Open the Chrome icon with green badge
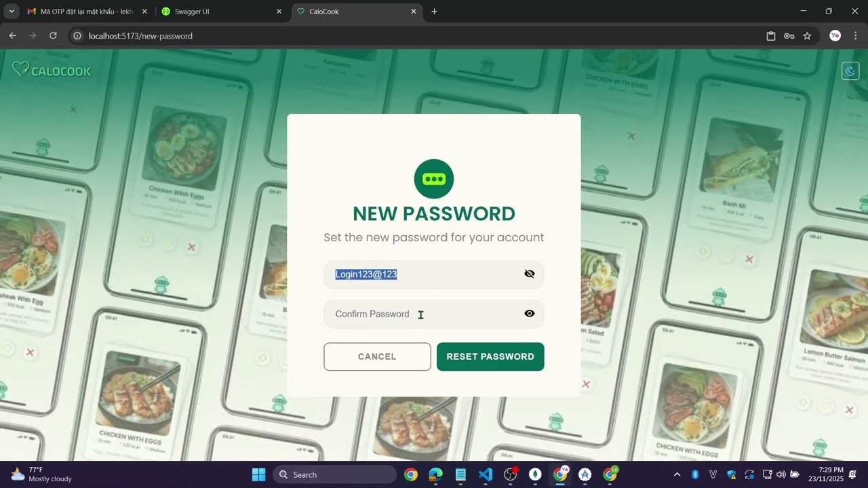Viewport: 868px width, 488px height. 610,474
